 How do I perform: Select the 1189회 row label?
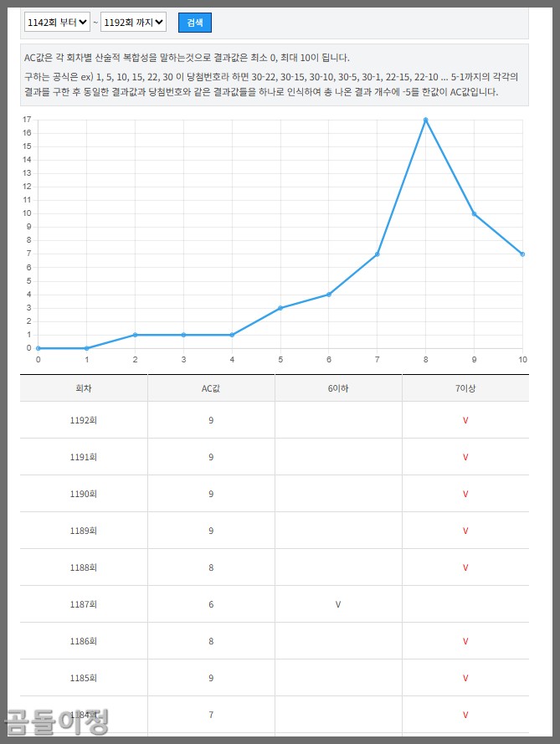click(84, 531)
